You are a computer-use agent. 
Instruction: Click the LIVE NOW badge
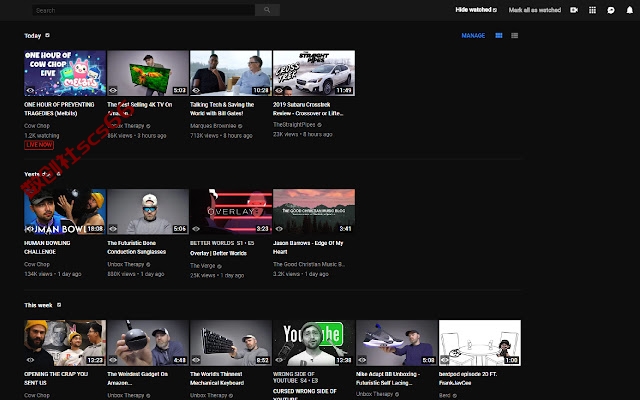pos(39,145)
